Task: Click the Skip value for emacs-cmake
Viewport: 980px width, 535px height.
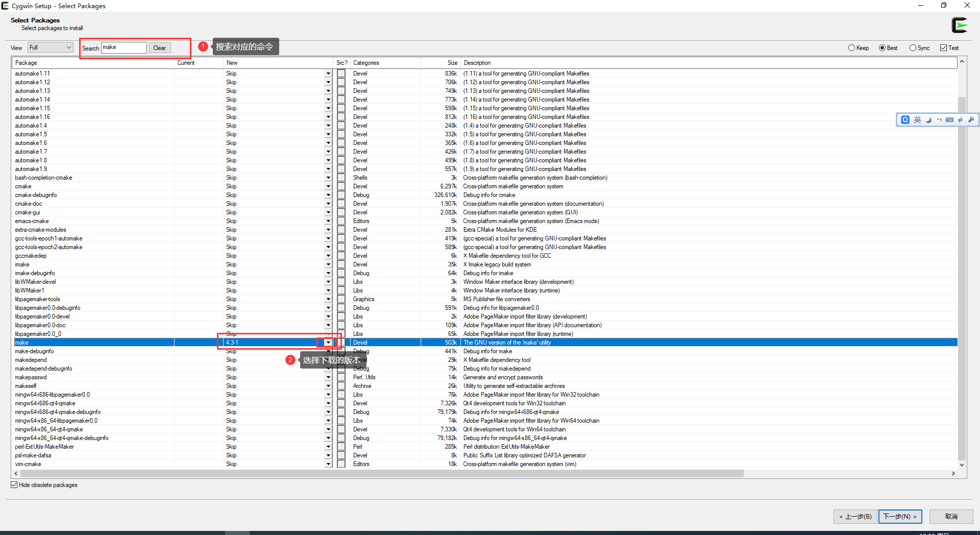Action: tap(231, 221)
